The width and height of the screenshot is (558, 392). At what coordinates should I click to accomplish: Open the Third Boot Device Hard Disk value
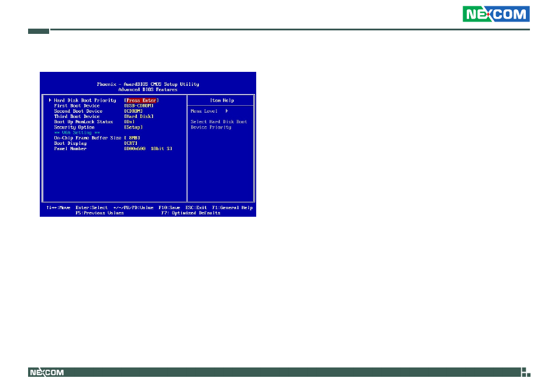[x=139, y=116]
